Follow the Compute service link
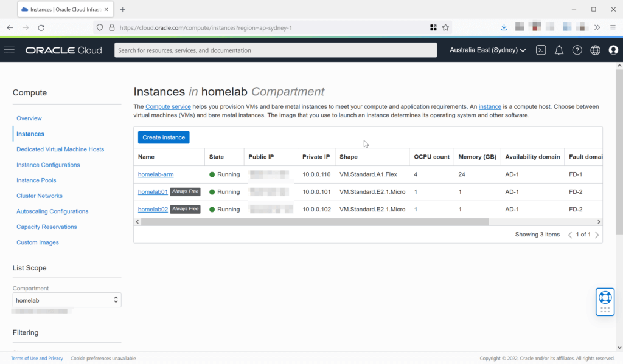The height and width of the screenshot is (364, 623). [168, 106]
